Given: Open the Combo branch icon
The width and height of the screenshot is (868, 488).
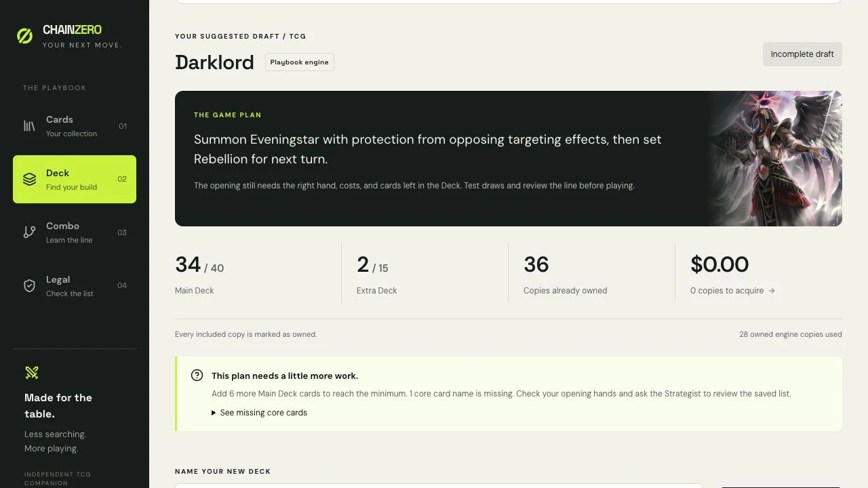Looking at the screenshot, I should coord(29,232).
